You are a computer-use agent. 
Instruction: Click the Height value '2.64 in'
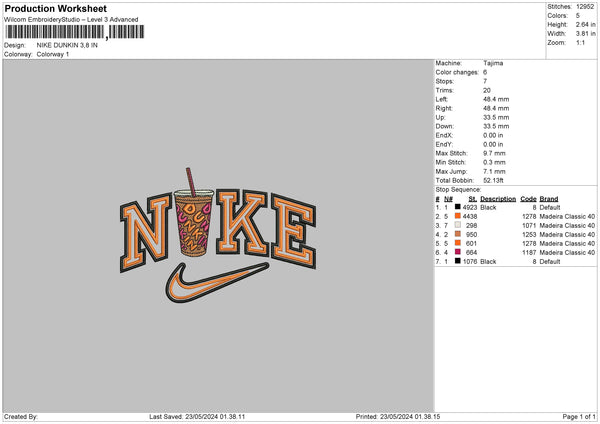[x=586, y=24]
